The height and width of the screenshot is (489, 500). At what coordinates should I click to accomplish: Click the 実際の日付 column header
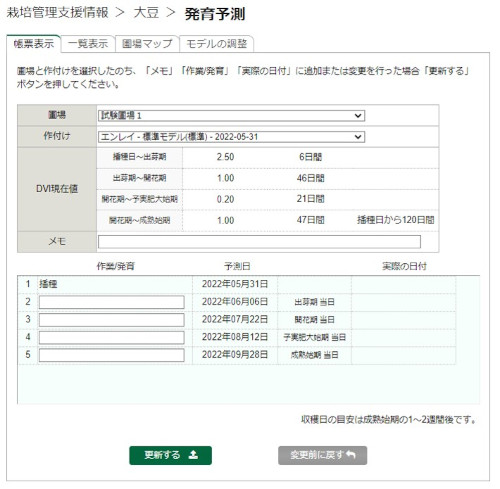[x=404, y=266]
